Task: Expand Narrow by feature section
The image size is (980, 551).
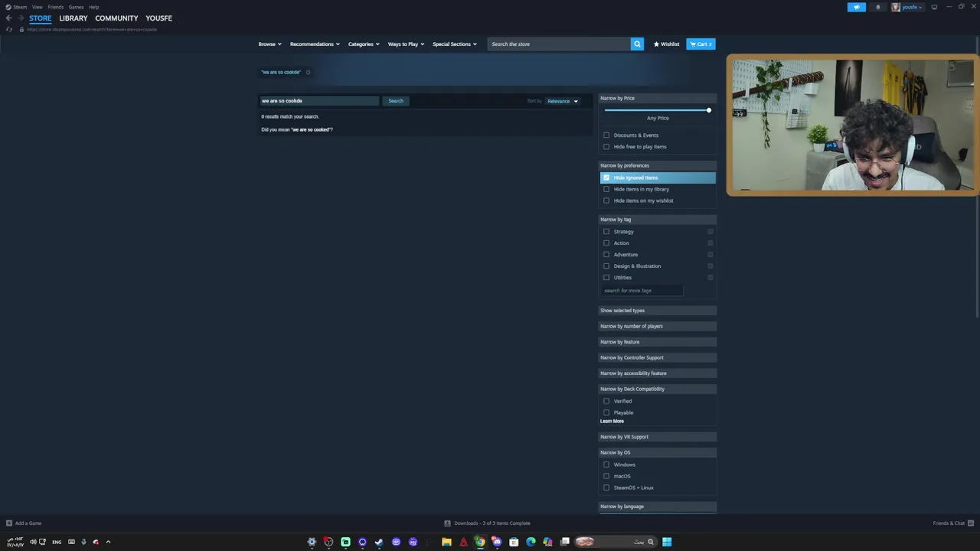Action: tap(658, 342)
